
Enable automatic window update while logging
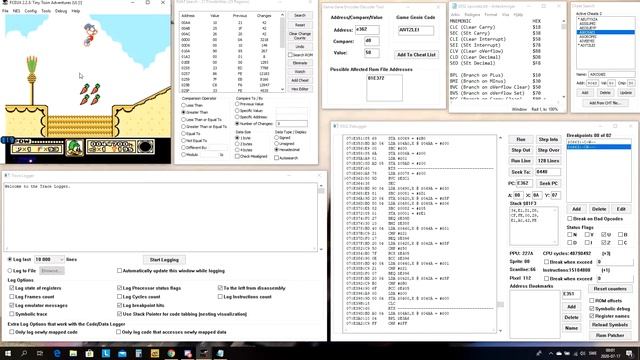tap(119, 271)
